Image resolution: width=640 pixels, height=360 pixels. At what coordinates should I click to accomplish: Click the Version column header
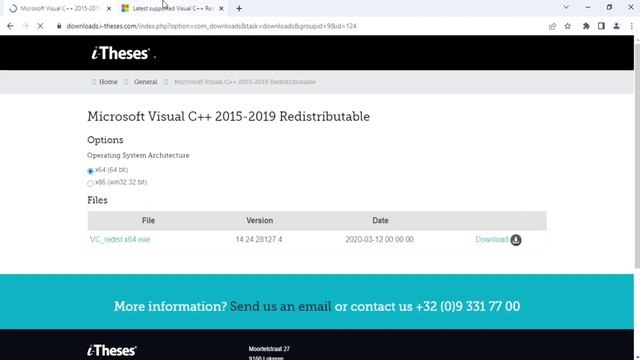pyautogui.click(x=260, y=221)
